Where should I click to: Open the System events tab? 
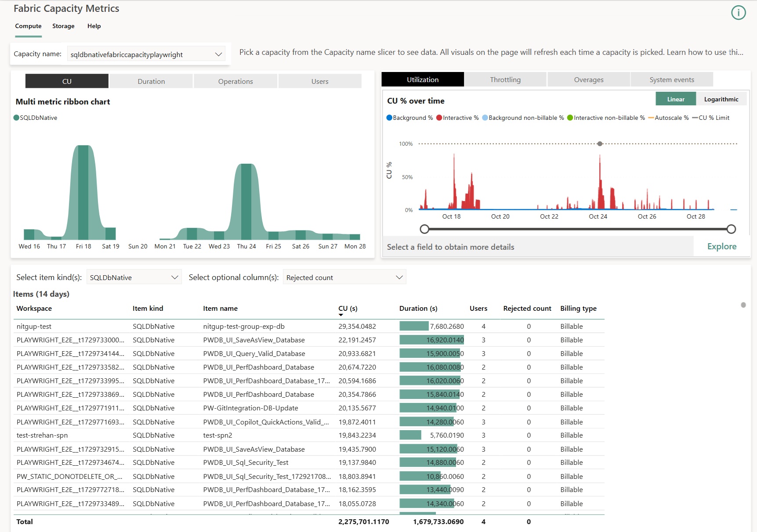click(672, 79)
